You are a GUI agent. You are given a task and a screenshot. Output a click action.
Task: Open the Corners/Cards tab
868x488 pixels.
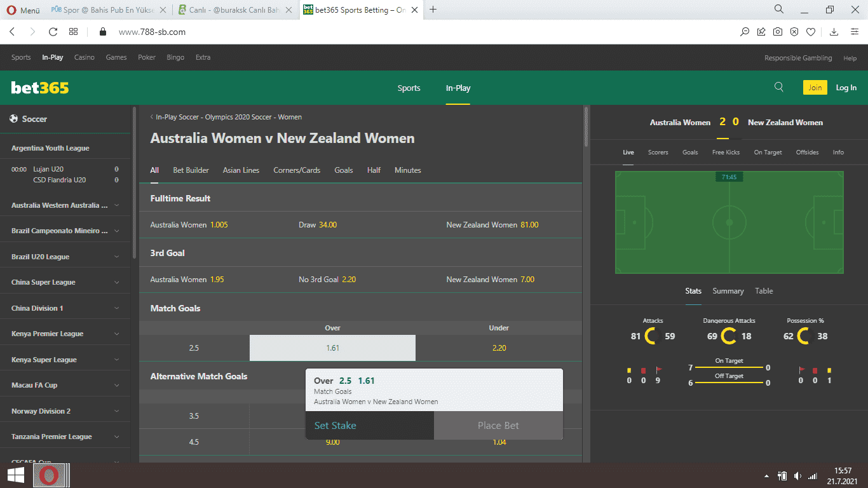coord(297,170)
